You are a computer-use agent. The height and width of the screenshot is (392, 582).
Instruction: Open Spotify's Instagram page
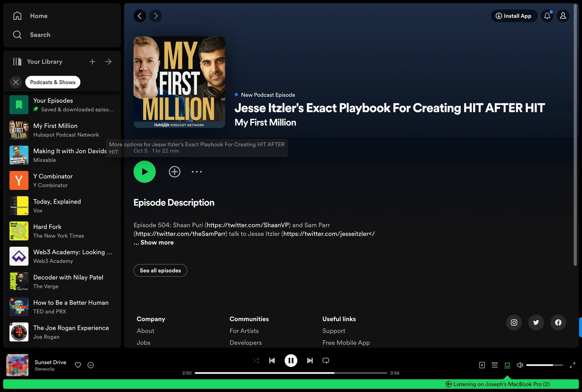coord(514,322)
